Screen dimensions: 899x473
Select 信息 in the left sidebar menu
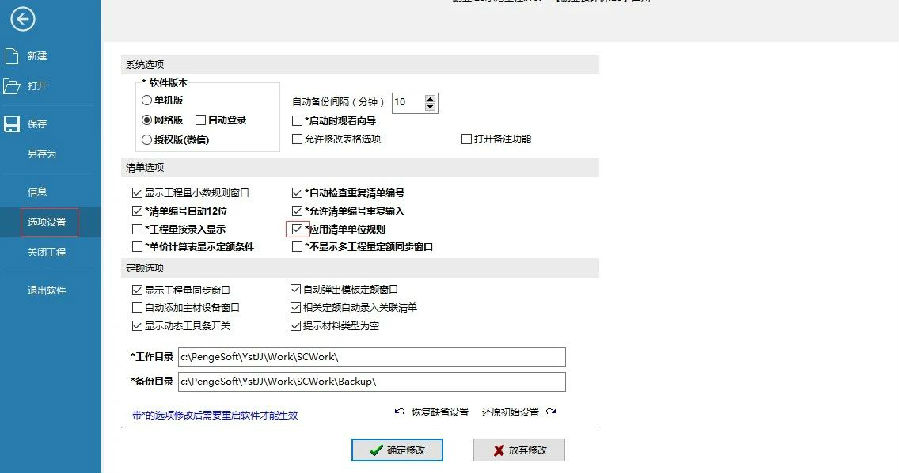point(37,190)
